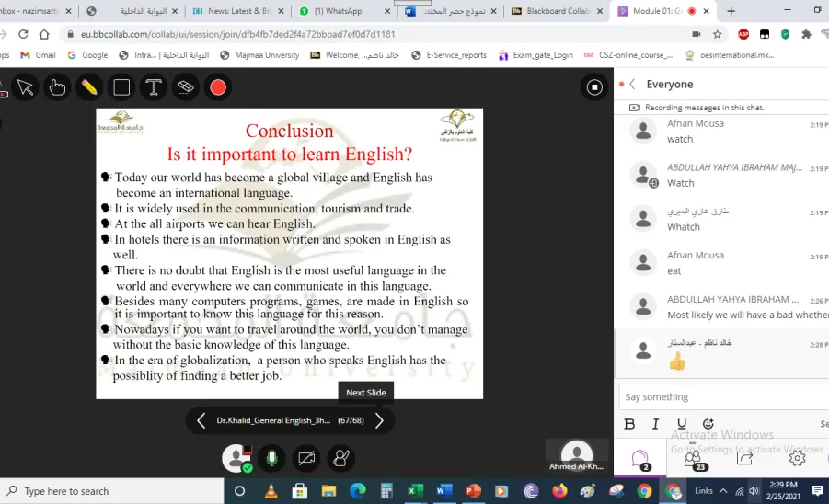The width and height of the screenshot is (829, 504).
Task: Open camera permission icon in address bar
Action: (696, 34)
